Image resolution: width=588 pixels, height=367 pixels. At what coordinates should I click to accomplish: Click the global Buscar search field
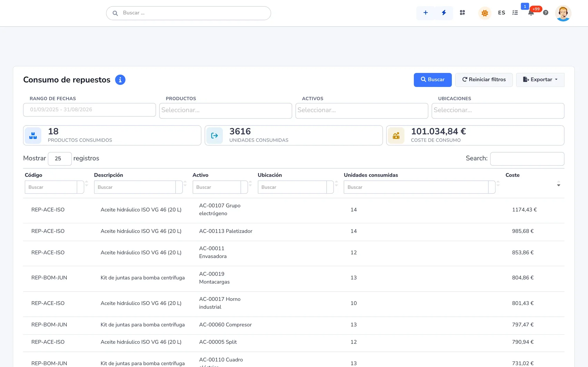click(188, 13)
